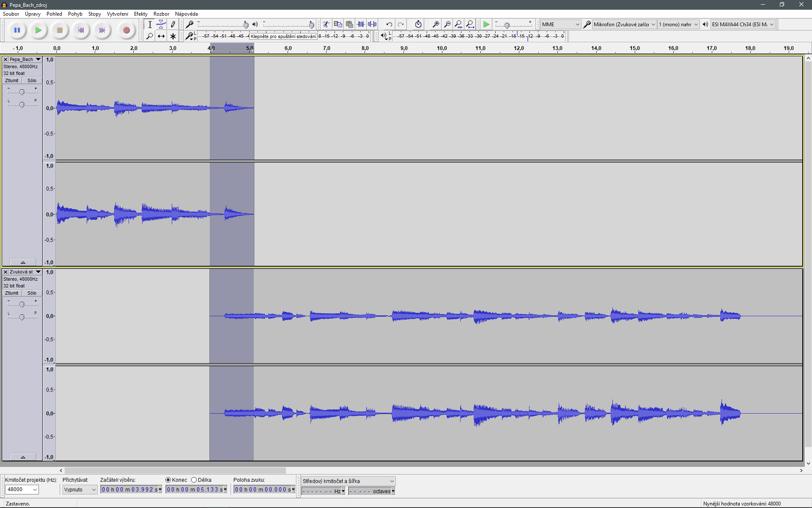Start recording with the red Record button
The image size is (812, 508).
(x=126, y=30)
